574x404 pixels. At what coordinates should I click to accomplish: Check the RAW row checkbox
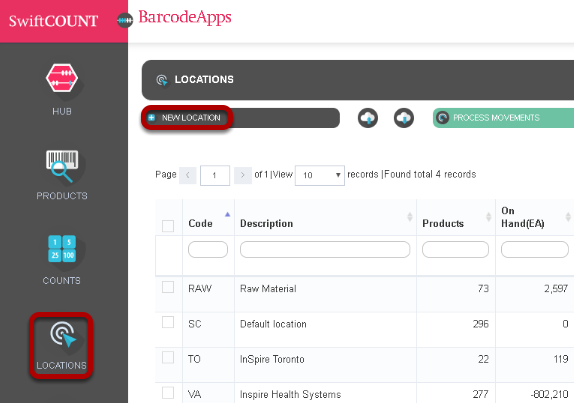[168, 287]
